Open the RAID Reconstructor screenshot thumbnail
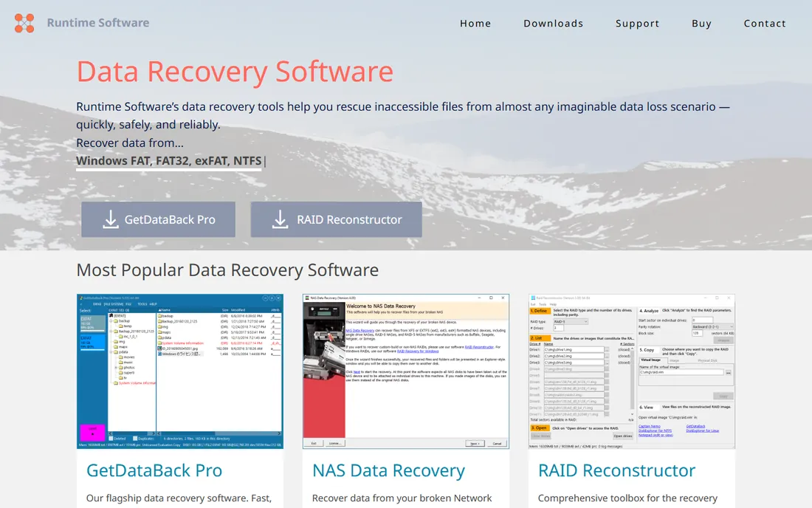Screen dimensions: 812x508 (631, 371)
